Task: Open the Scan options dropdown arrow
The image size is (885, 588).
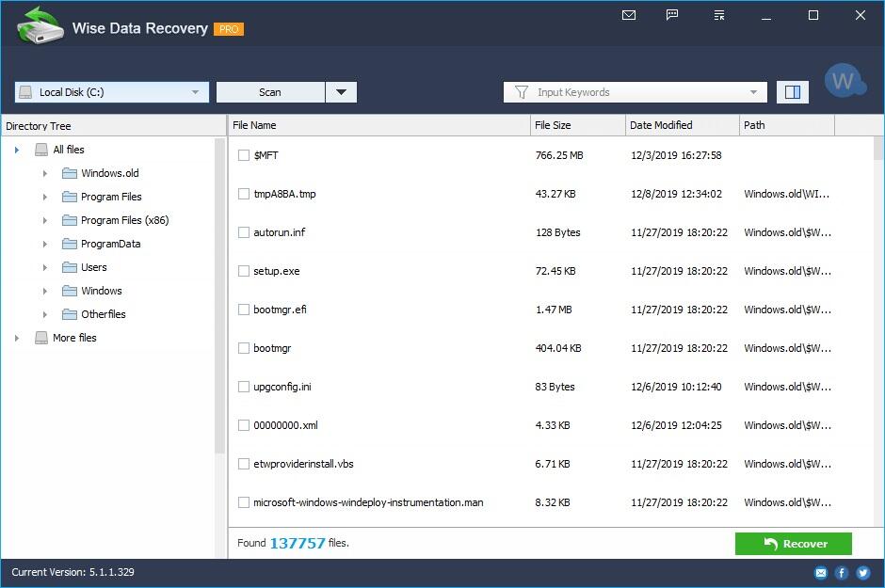Action: coord(342,91)
